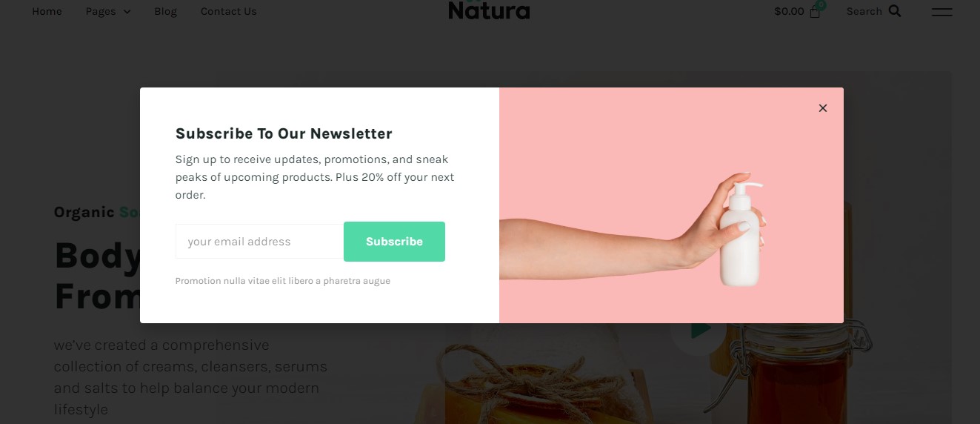Click the hand holding bottle image
Viewport: 980px width, 424px height.
coord(671,205)
